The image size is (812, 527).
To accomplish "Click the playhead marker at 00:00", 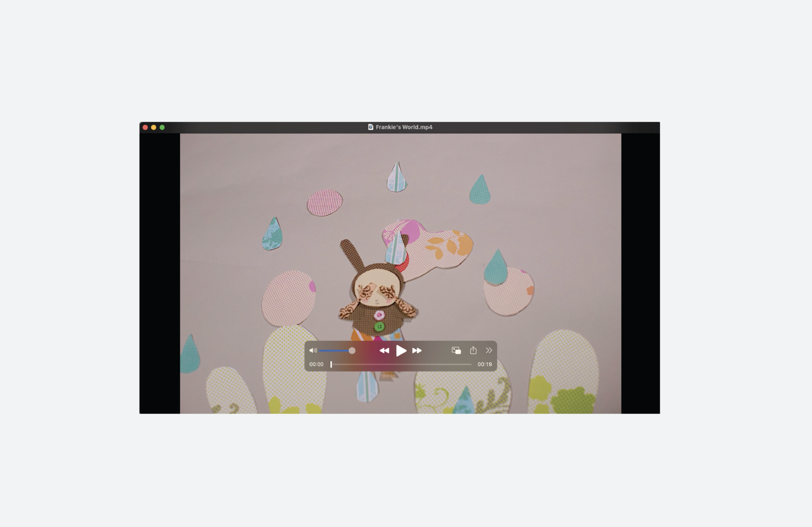I will [x=331, y=364].
